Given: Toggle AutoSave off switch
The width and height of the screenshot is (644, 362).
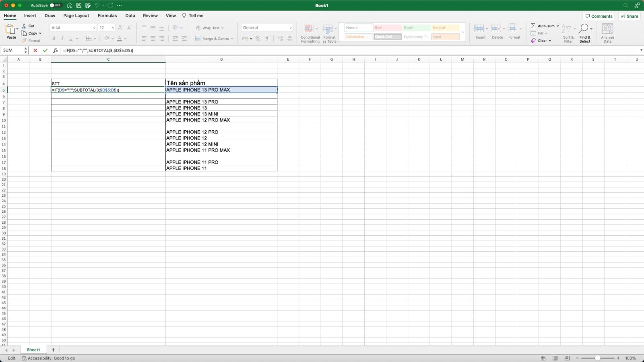Looking at the screenshot, I should tap(56, 5).
